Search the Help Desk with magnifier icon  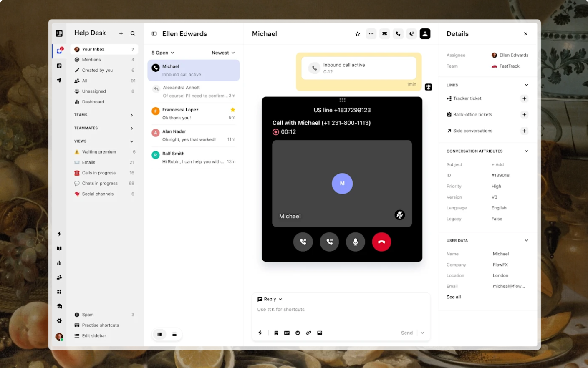pyautogui.click(x=133, y=33)
